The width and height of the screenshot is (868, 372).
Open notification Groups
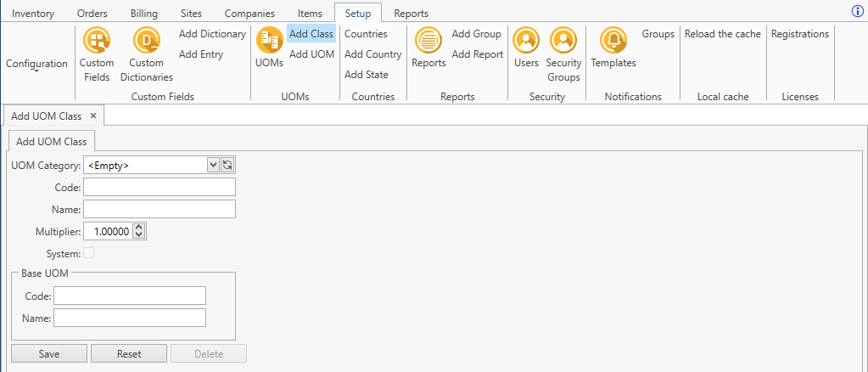coord(658,34)
